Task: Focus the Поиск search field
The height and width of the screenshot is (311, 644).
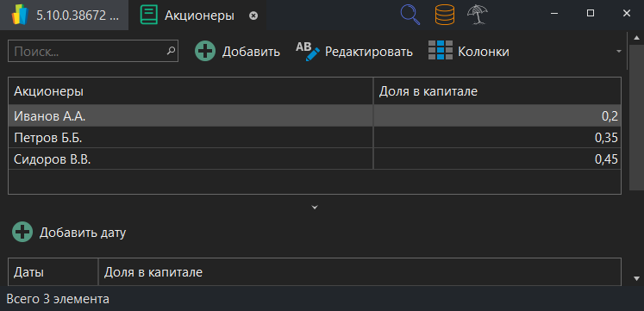Action: 93,51
